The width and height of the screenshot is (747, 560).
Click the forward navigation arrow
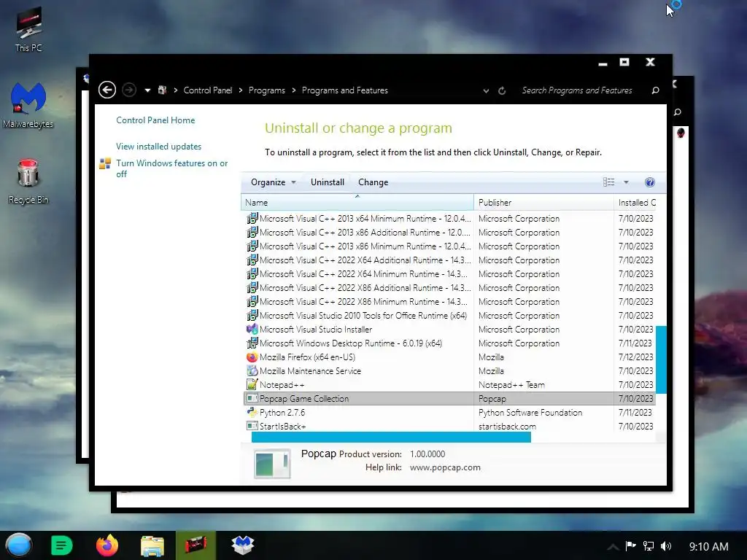[129, 90]
